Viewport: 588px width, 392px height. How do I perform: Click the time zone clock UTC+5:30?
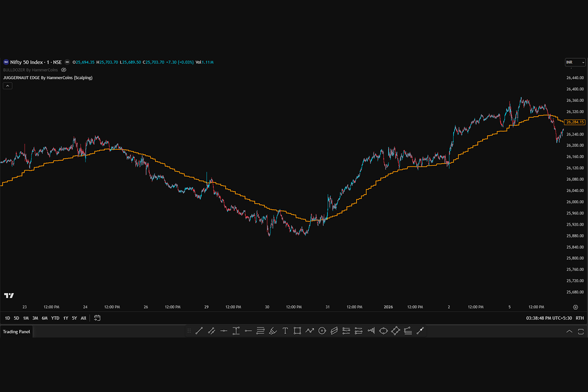coord(548,318)
